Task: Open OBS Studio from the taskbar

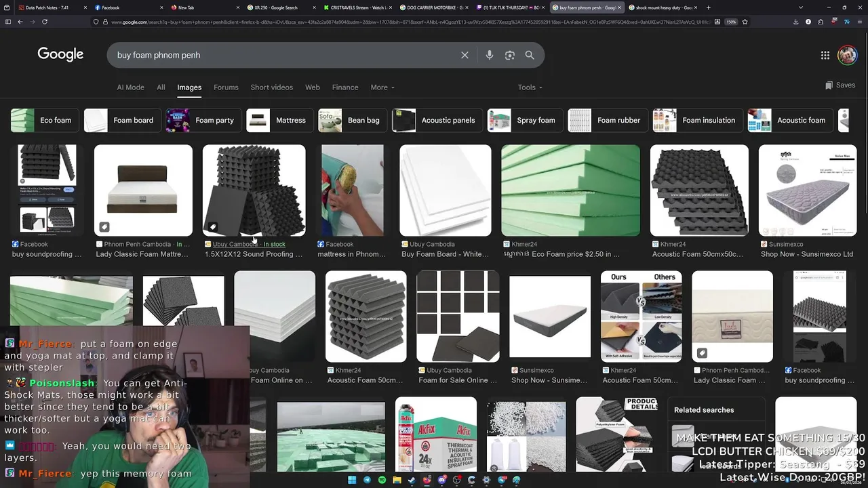Action: pos(456,480)
